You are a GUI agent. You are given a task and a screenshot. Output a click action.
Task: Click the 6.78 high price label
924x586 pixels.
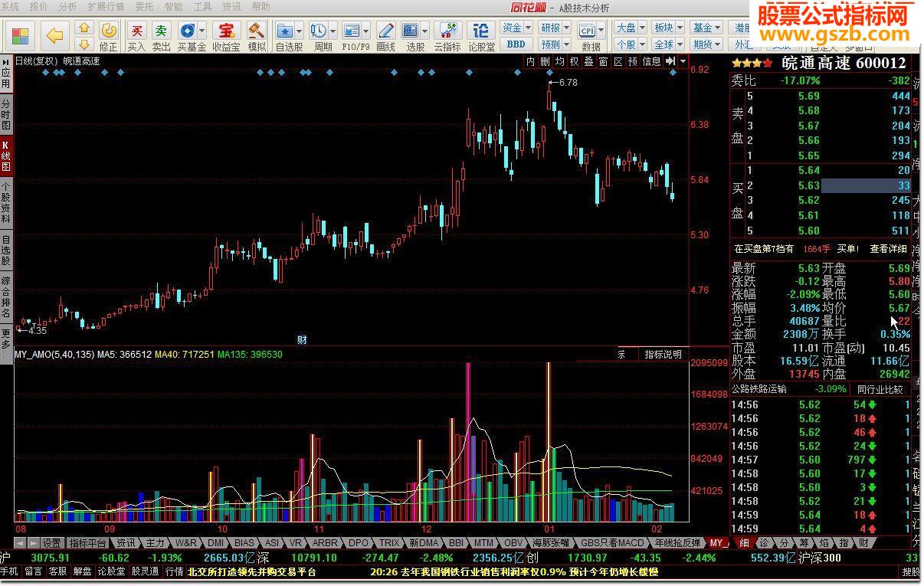click(568, 83)
